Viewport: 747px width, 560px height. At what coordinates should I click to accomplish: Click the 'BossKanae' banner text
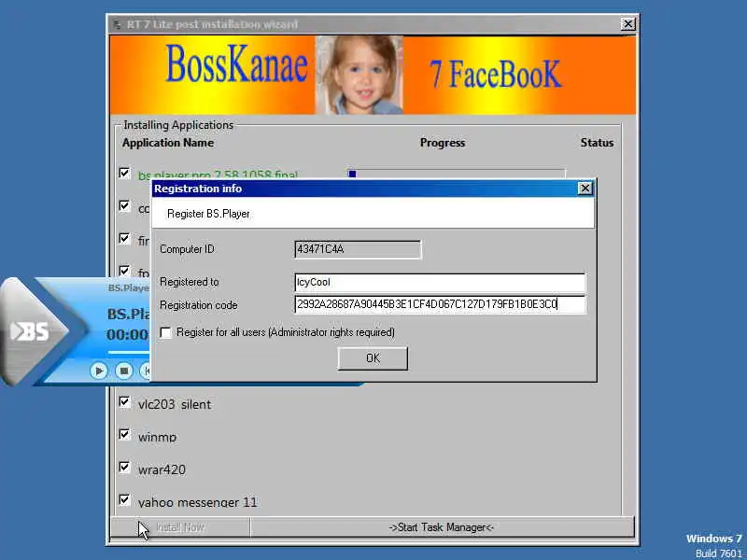pos(237,64)
